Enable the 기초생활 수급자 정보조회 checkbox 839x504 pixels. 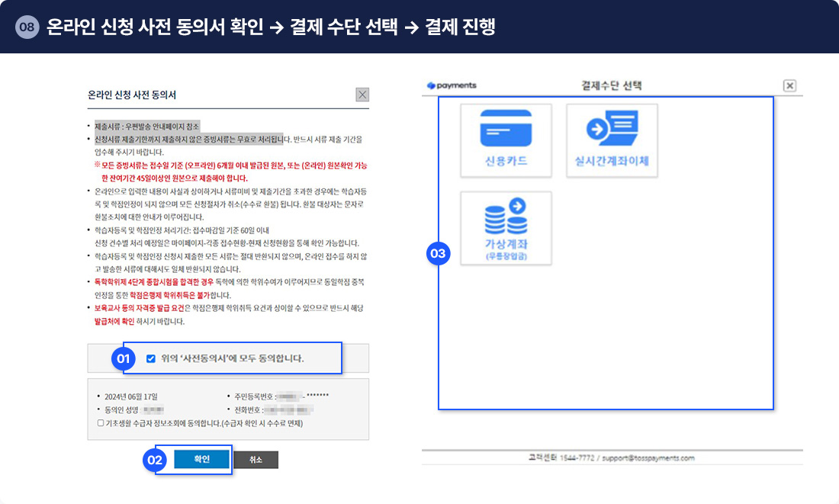(101, 423)
